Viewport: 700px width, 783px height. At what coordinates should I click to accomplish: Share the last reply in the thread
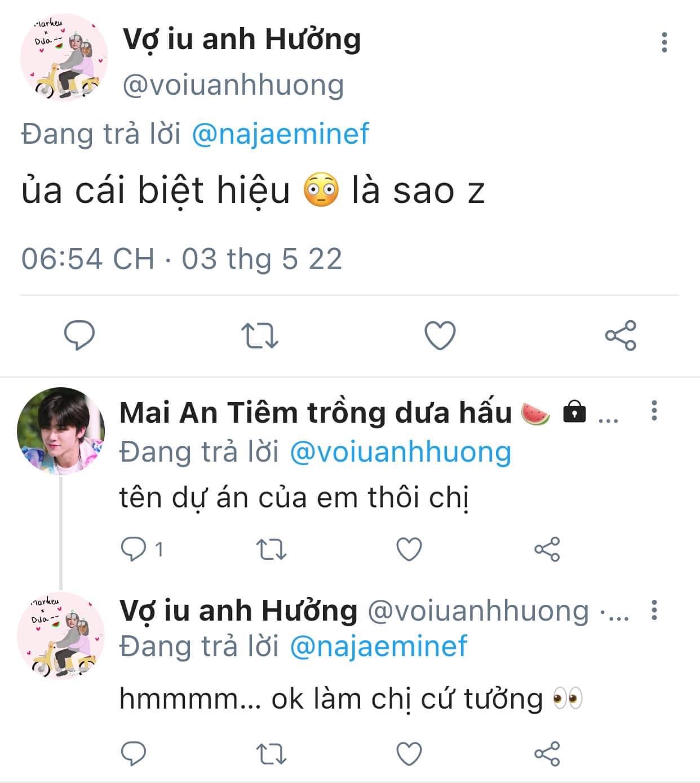[547, 754]
